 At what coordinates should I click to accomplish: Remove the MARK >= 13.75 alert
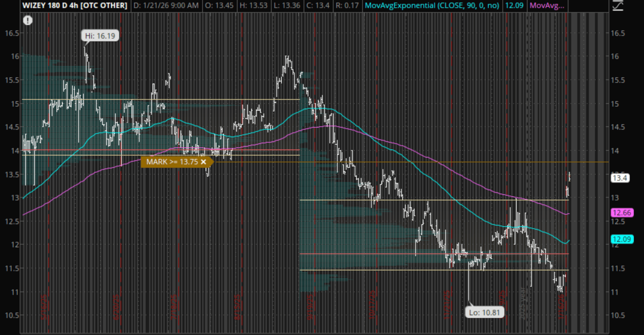click(x=203, y=162)
